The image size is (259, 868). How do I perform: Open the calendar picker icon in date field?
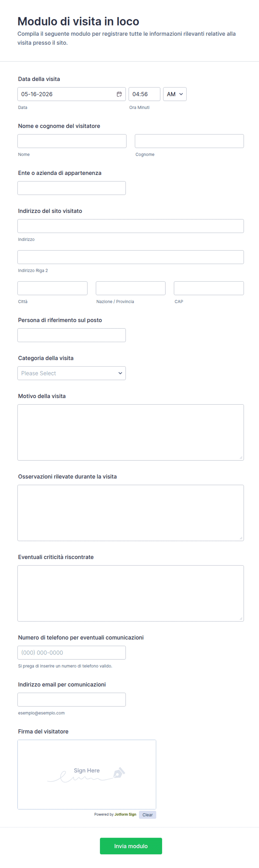tap(119, 94)
